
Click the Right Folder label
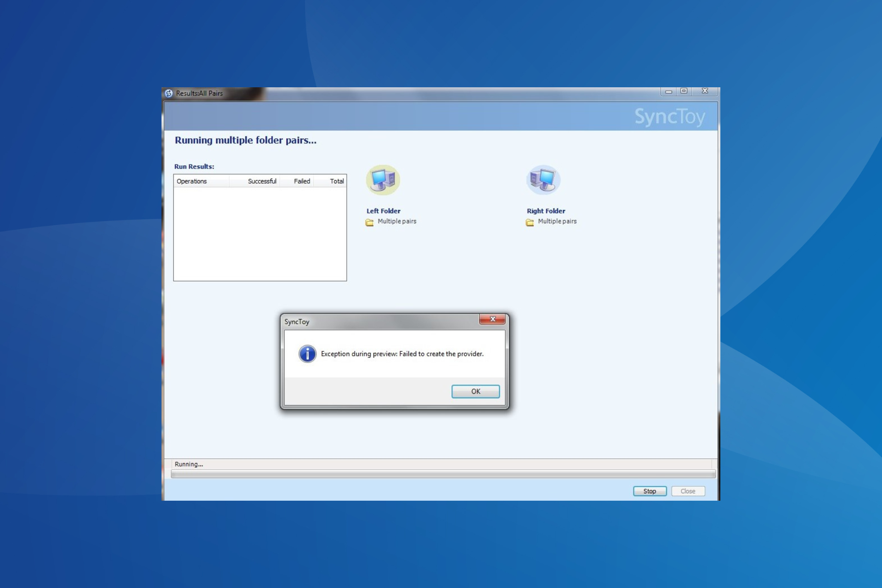[546, 211]
